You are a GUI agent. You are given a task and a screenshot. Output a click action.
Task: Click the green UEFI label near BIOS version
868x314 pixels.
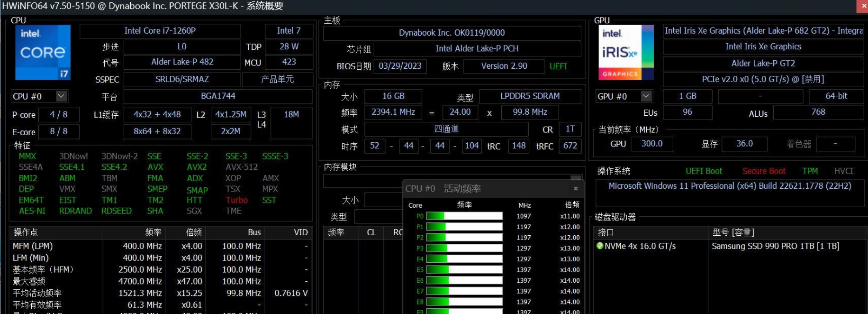pos(558,66)
